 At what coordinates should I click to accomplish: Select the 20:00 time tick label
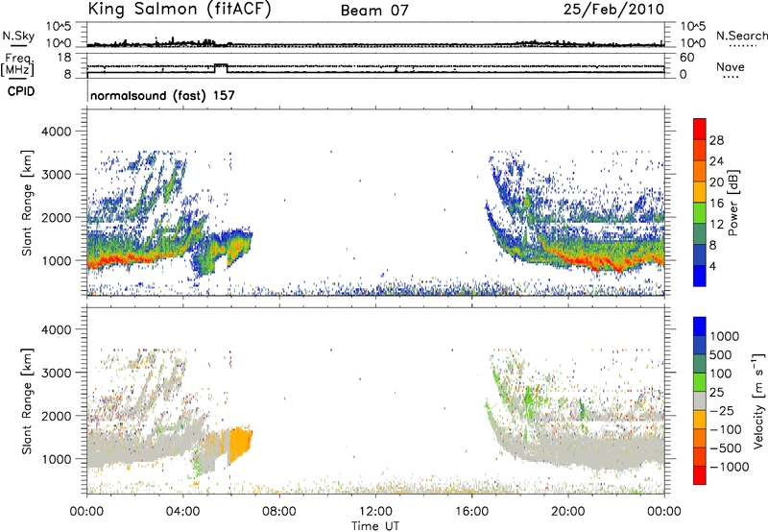567,512
